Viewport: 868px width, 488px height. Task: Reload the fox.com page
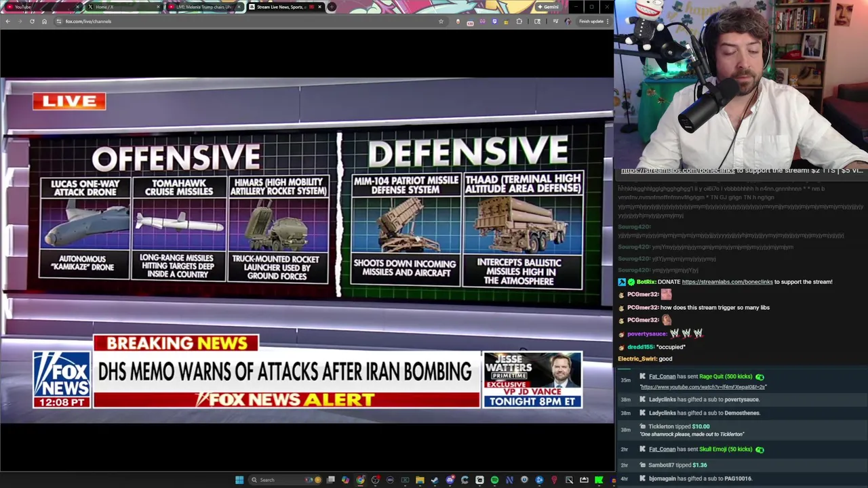[x=32, y=21]
